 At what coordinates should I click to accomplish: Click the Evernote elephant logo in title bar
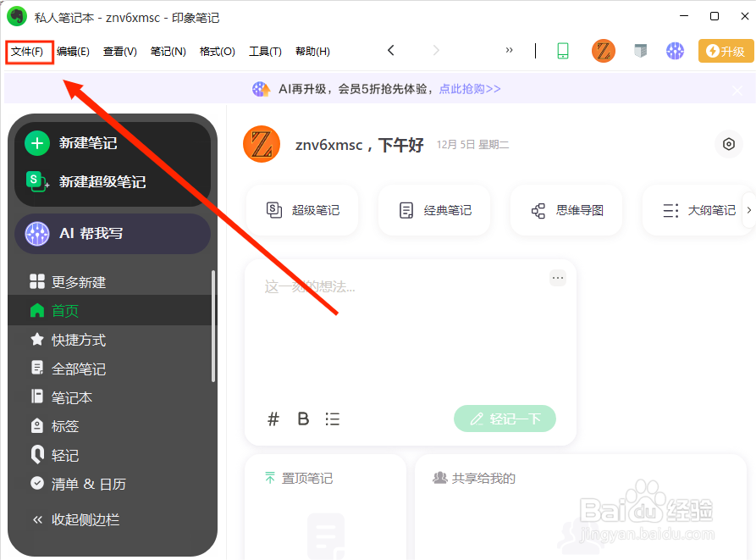[17, 16]
